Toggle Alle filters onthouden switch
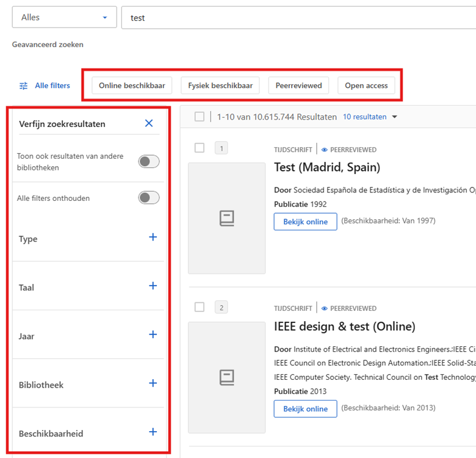This screenshot has width=476, height=458. (148, 198)
